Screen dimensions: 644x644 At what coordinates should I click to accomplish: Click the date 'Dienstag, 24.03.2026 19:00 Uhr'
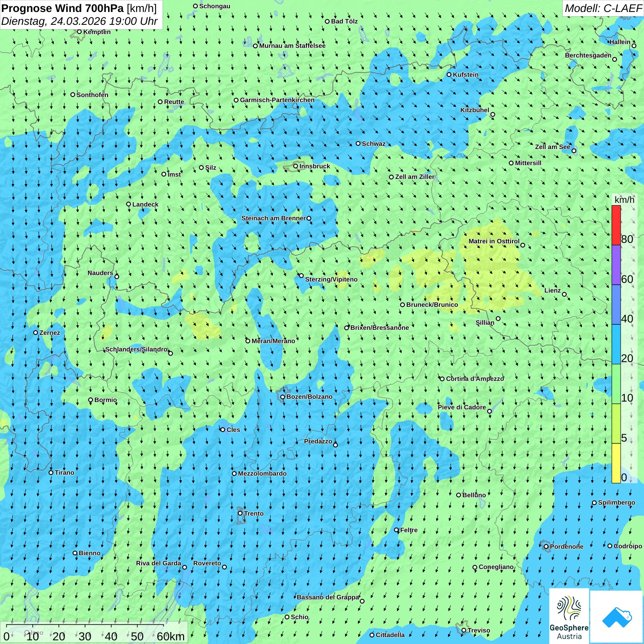click(79, 22)
